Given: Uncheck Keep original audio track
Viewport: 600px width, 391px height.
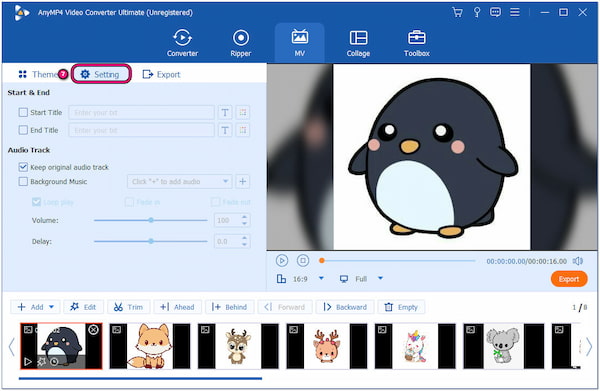Looking at the screenshot, I should pos(23,167).
